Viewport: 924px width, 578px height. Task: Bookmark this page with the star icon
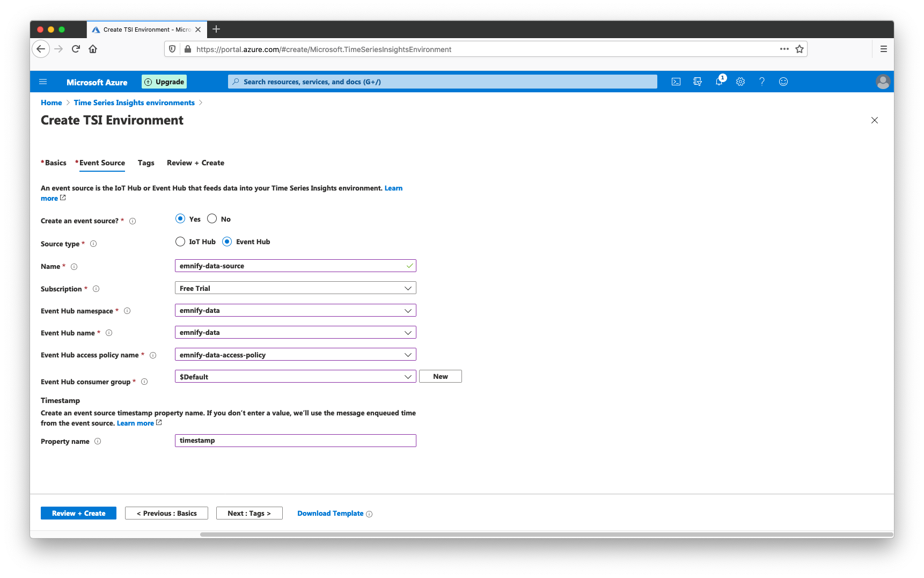pos(800,49)
